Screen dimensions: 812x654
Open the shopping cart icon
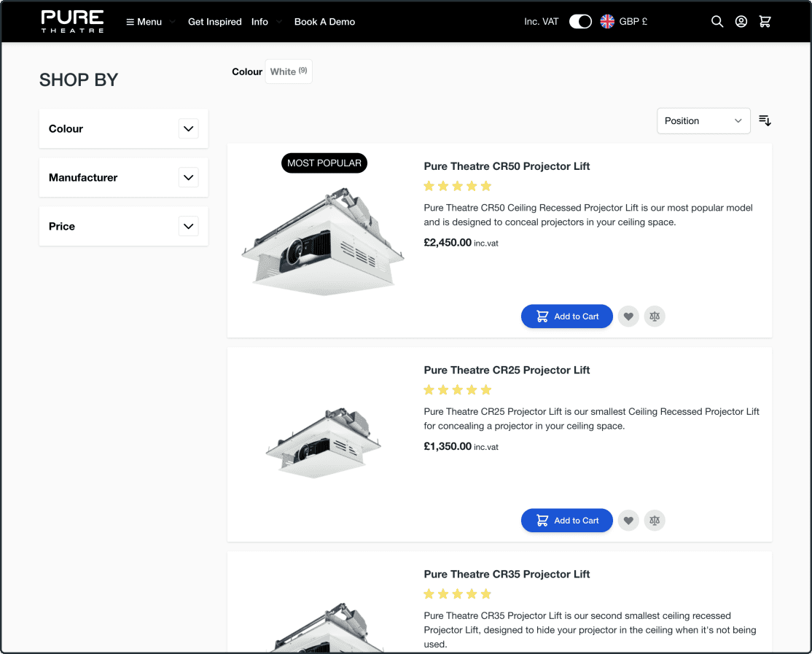coord(765,21)
